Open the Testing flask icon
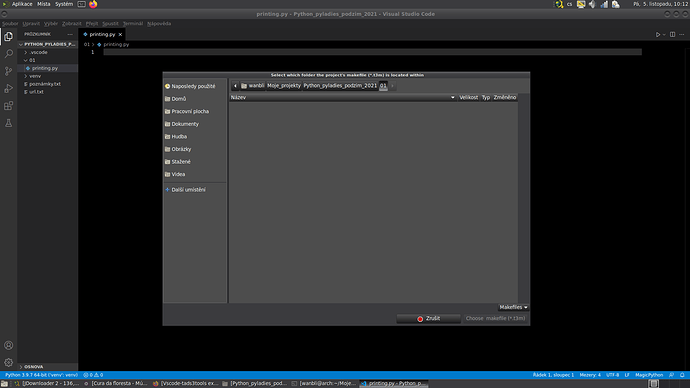The image size is (690, 388). [8, 123]
